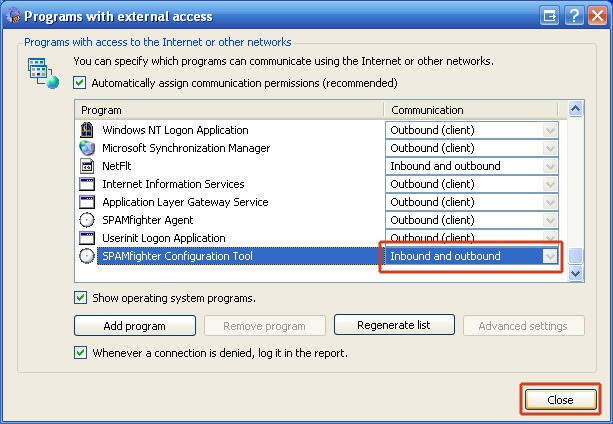
Task: Click the Application Layer Gateway Service icon
Action: 87,202
